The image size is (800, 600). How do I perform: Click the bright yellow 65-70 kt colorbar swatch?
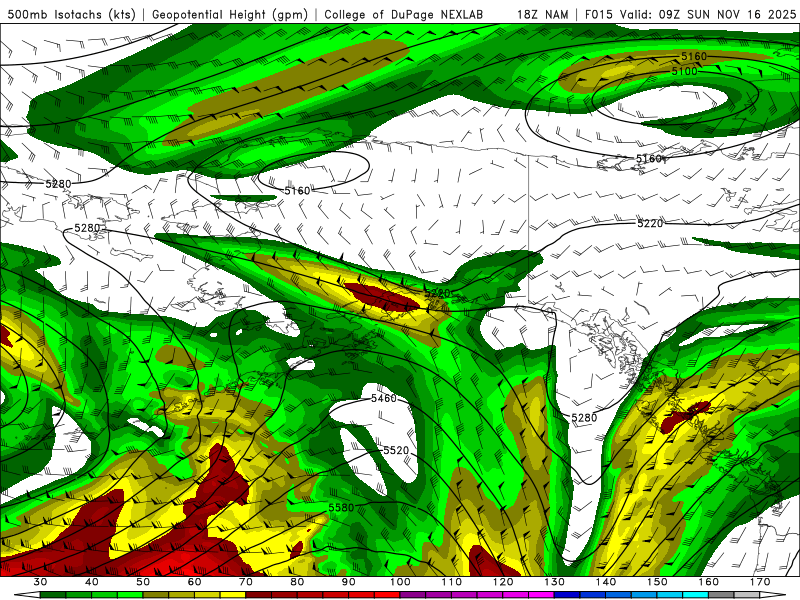point(233,595)
